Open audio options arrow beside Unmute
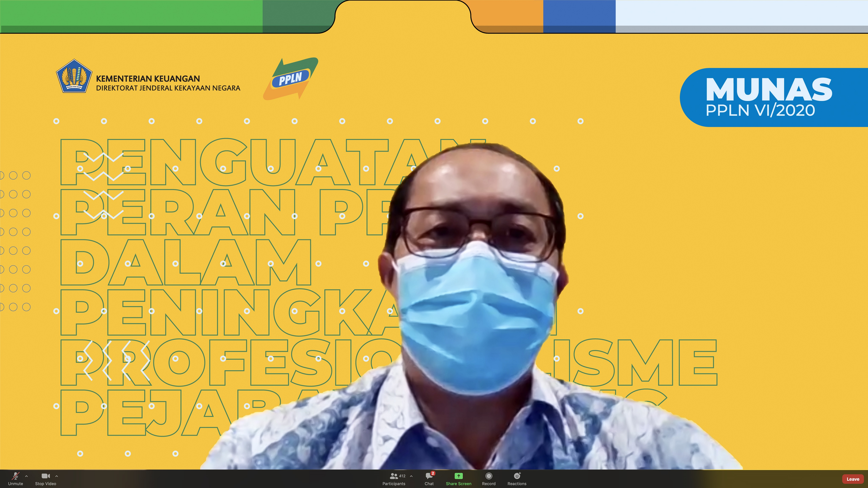This screenshot has width=868, height=488. pos(27,476)
